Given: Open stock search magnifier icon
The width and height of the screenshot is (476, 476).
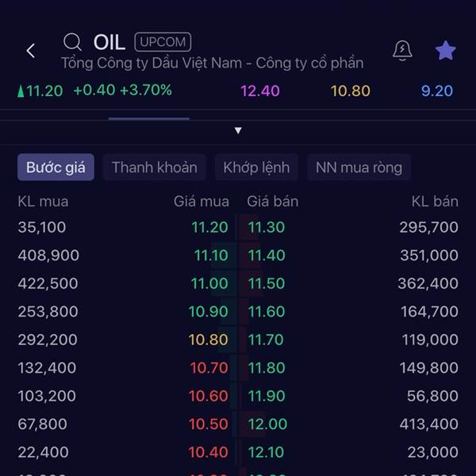Looking at the screenshot, I should (x=73, y=42).
